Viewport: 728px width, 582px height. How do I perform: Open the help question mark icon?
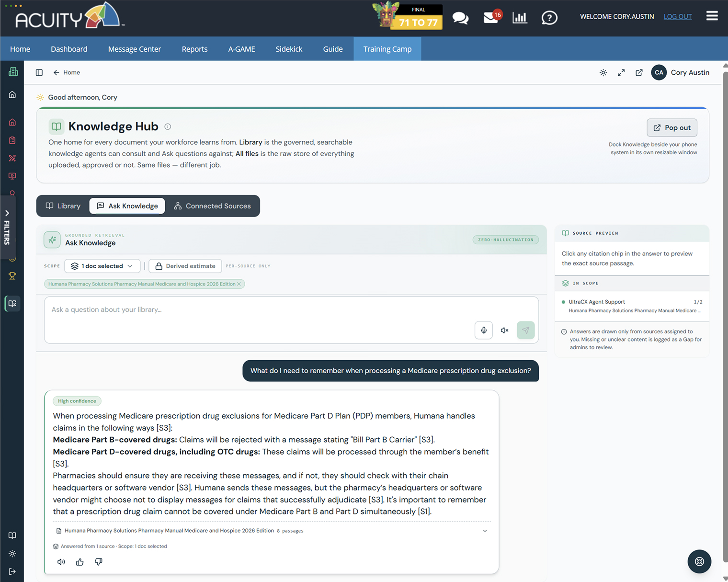[x=549, y=18]
